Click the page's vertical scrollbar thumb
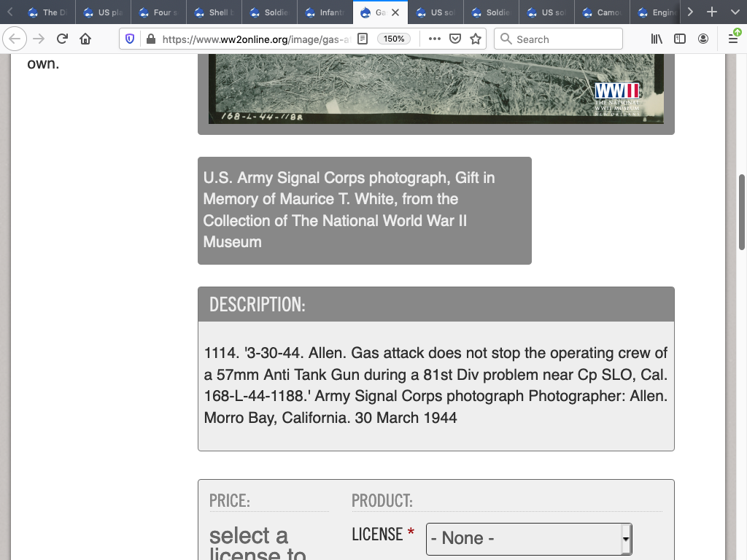Viewport: 747px width, 560px height. (742, 211)
